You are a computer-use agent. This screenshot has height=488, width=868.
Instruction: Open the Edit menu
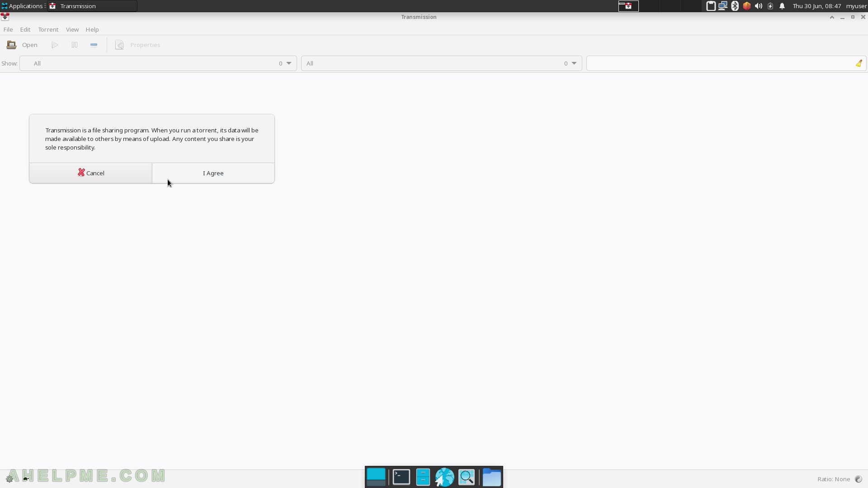25,29
